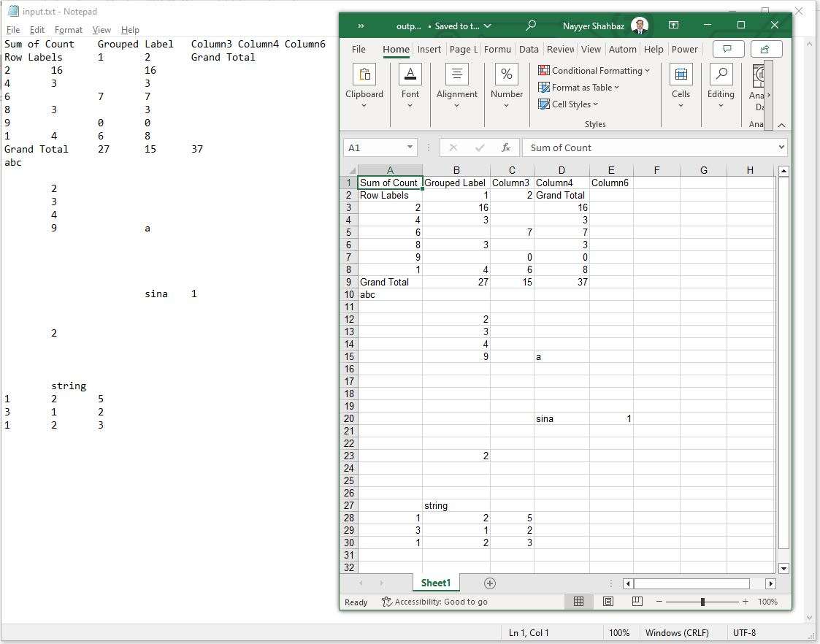Open the Excel search magnifier
Image resolution: width=820 pixels, height=644 pixels.
[x=531, y=26]
